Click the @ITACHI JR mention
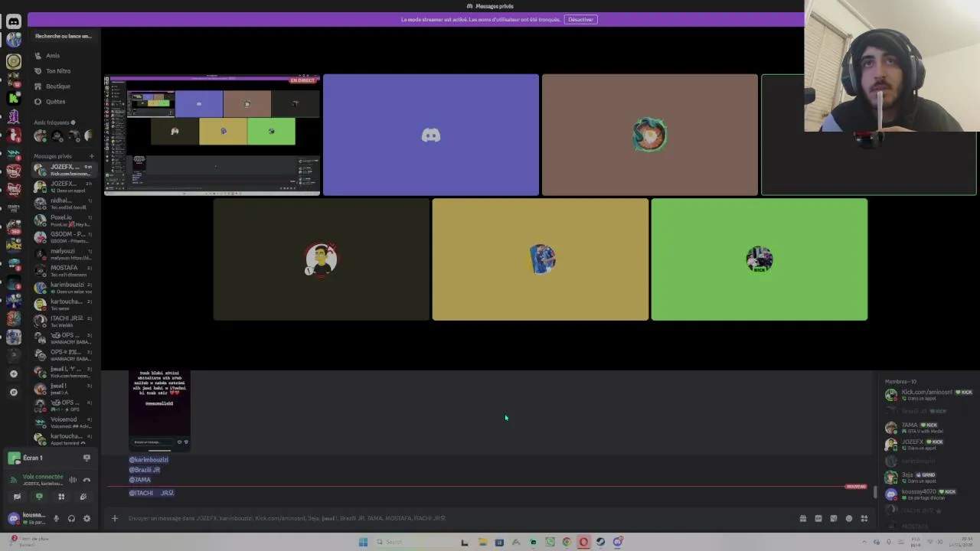 pos(151,493)
